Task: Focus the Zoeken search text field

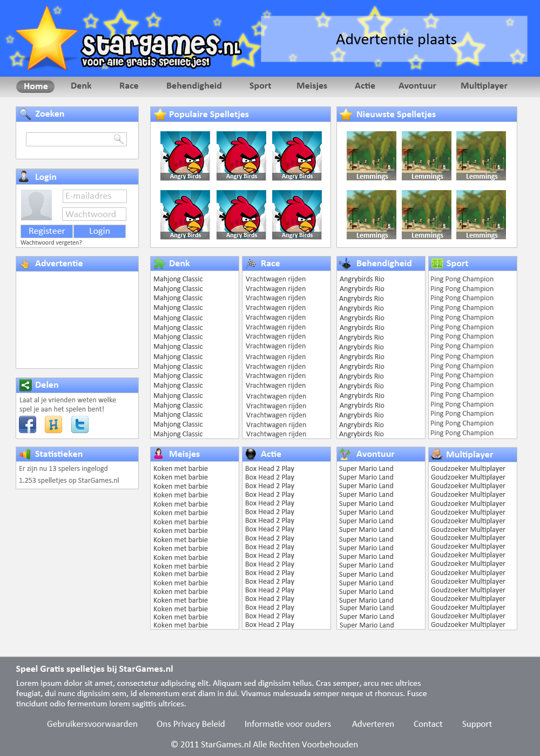Action: [x=76, y=139]
